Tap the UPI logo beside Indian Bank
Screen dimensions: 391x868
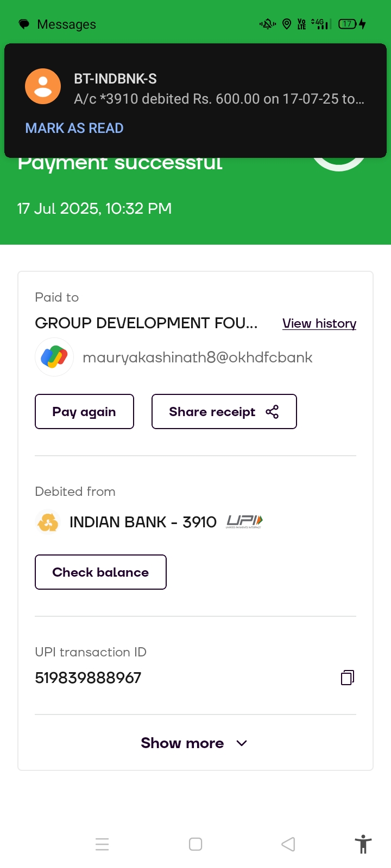(x=244, y=522)
